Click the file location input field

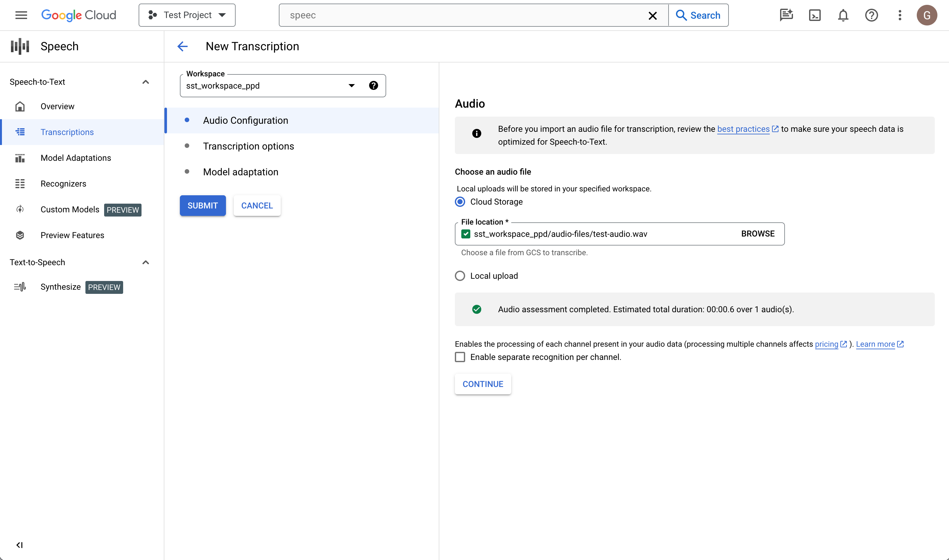[601, 233]
